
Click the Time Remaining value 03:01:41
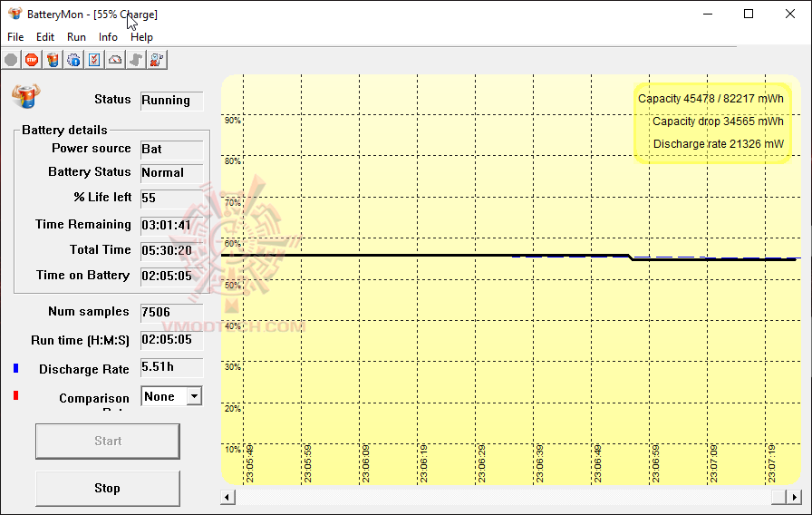pos(171,226)
